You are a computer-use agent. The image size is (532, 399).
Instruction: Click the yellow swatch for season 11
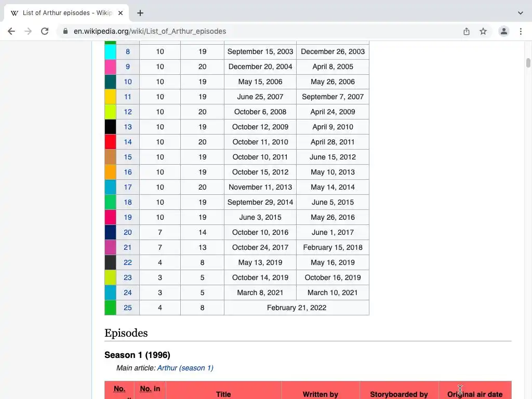click(110, 97)
